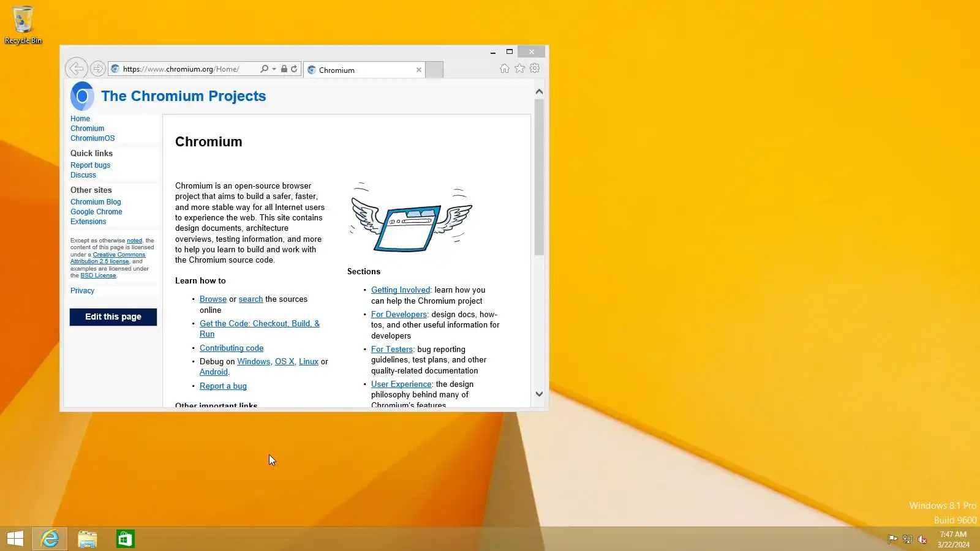
Task: Click the page scrollbar down arrow
Action: point(539,394)
